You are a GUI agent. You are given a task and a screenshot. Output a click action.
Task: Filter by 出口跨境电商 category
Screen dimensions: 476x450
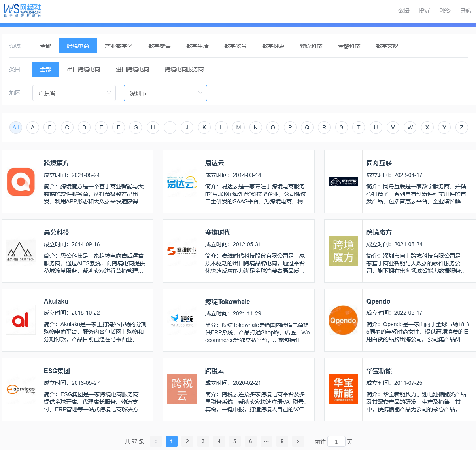coord(83,69)
